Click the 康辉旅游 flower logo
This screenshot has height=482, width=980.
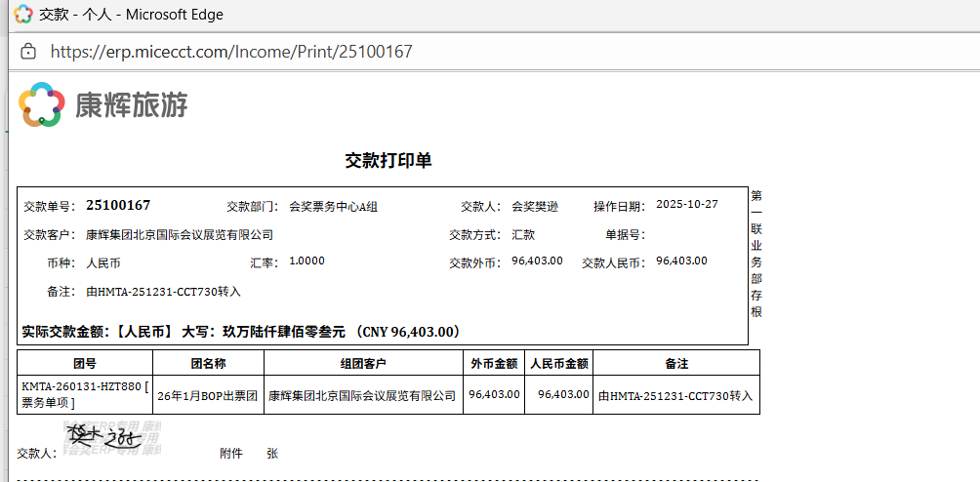(x=42, y=104)
